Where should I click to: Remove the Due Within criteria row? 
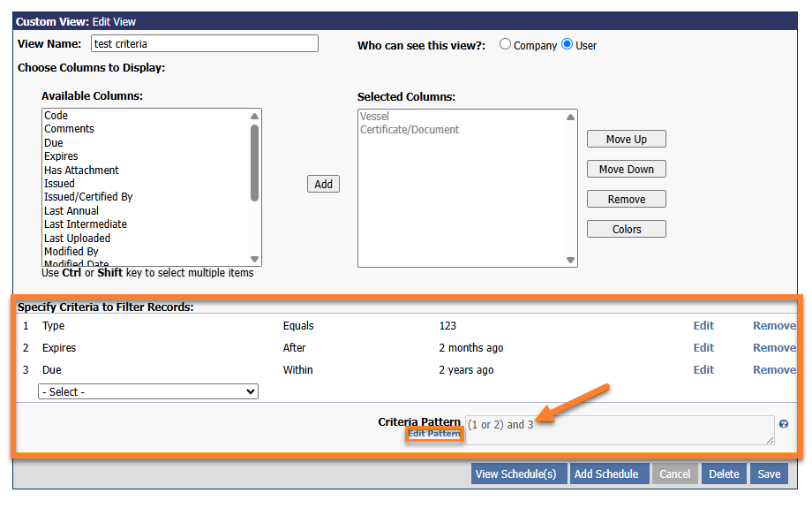(x=773, y=370)
